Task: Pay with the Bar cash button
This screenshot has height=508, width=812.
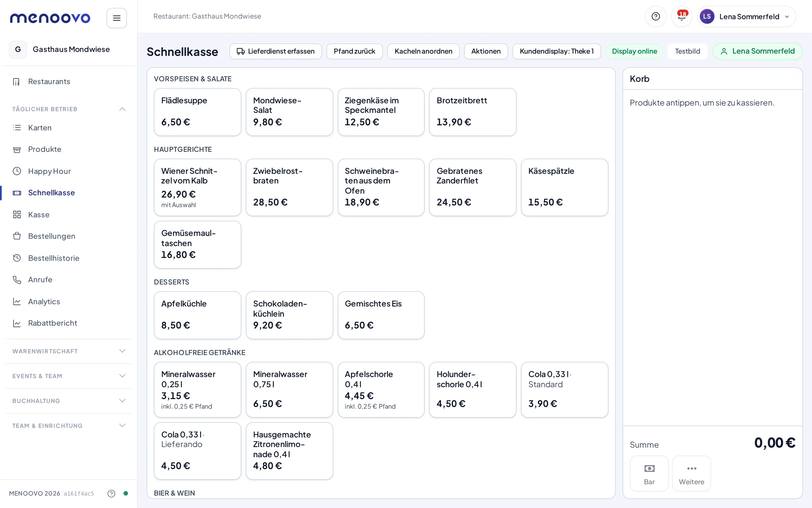Action: pyautogui.click(x=649, y=473)
